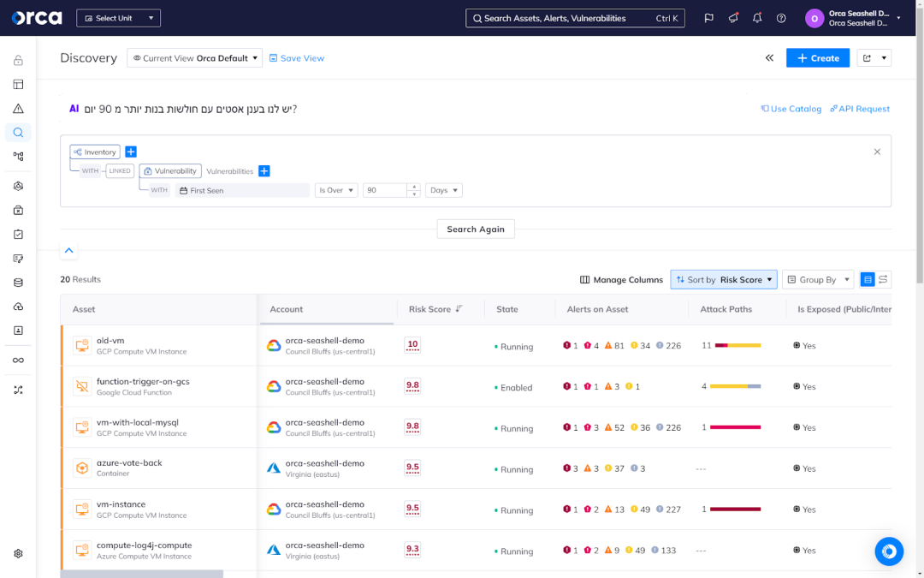The height and width of the screenshot is (578, 924).
Task: Switch to graph view layout
Action: click(x=883, y=279)
